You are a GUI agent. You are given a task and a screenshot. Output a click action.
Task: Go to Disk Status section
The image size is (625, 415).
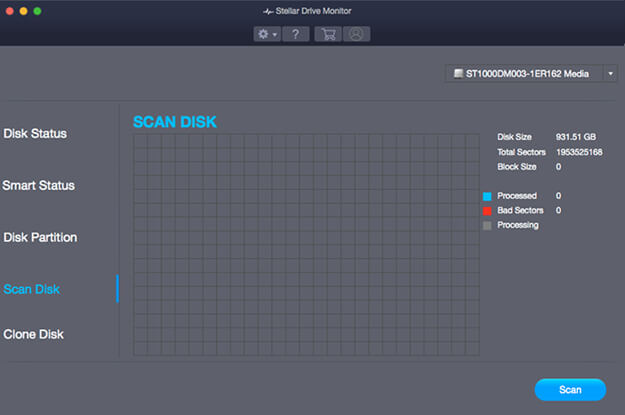pyautogui.click(x=35, y=134)
